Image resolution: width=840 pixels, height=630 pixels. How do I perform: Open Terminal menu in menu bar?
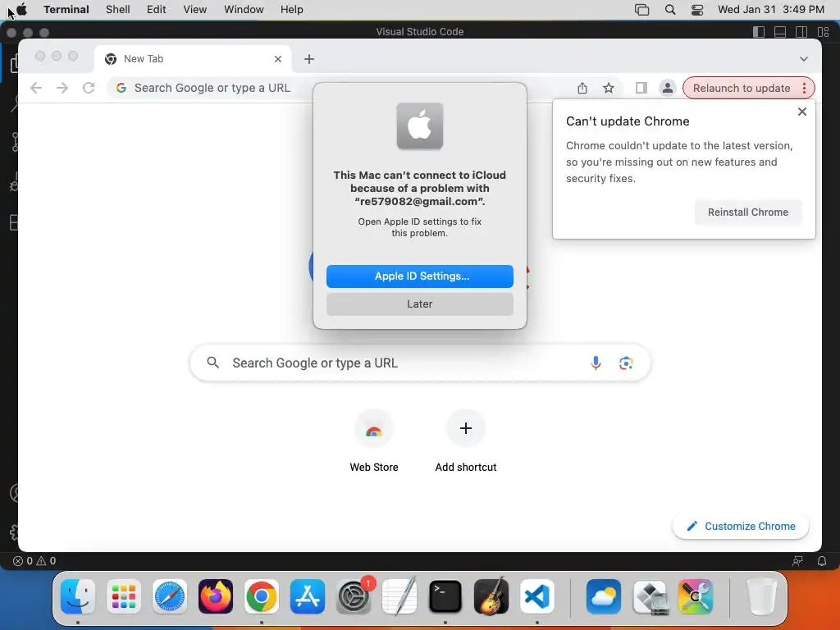[x=66, y=10]
